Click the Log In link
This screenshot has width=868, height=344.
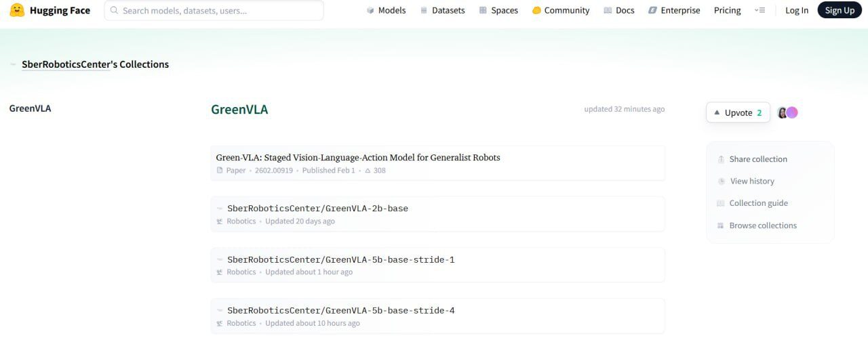point(797,10)
